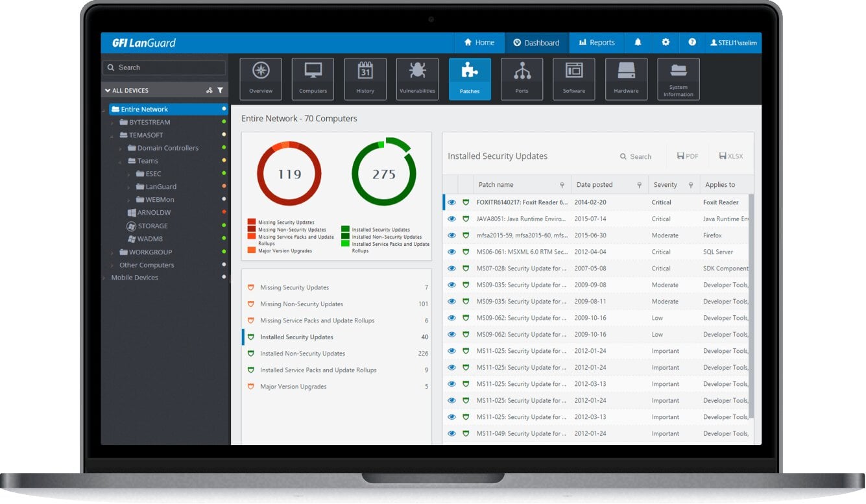866x504 pixels.
Task: Click the Overview compass icon
Action: (x=261, y=79)
